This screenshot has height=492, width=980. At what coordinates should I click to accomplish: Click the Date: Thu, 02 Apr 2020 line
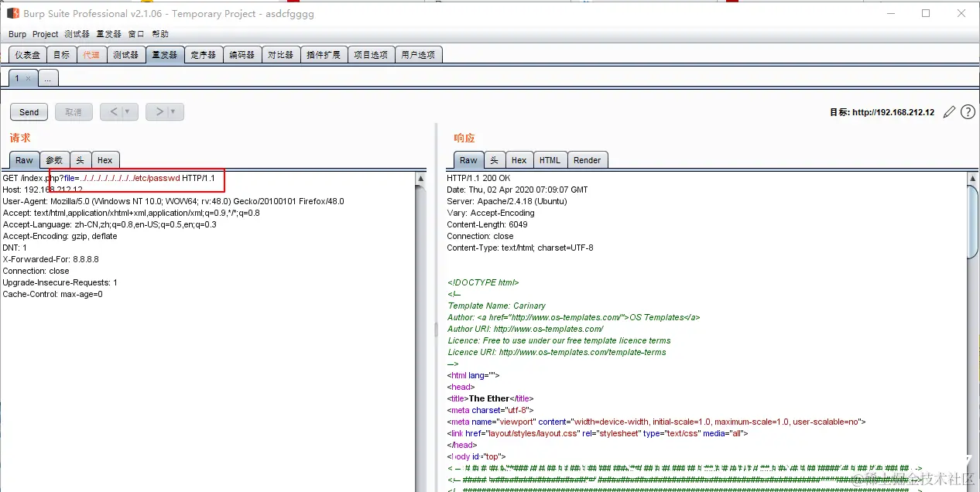click(517, 190)
